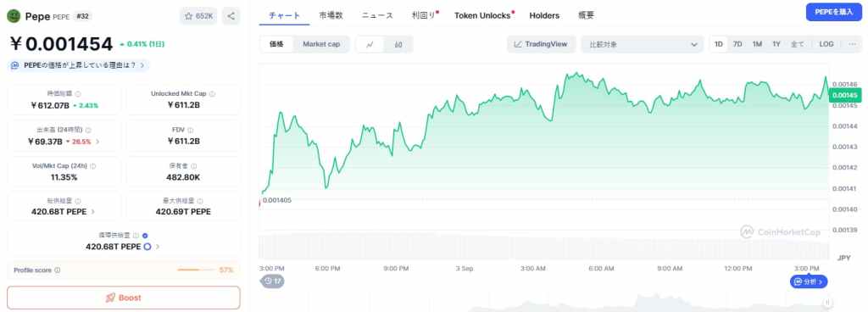
Task: Click the Pepe frog logo
Action: tap(14, 16)
